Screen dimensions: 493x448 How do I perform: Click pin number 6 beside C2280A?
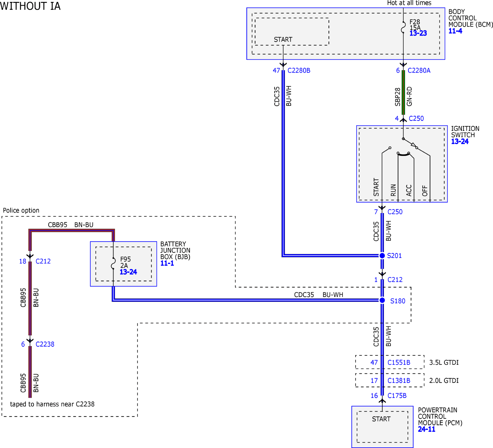[398, 70]
